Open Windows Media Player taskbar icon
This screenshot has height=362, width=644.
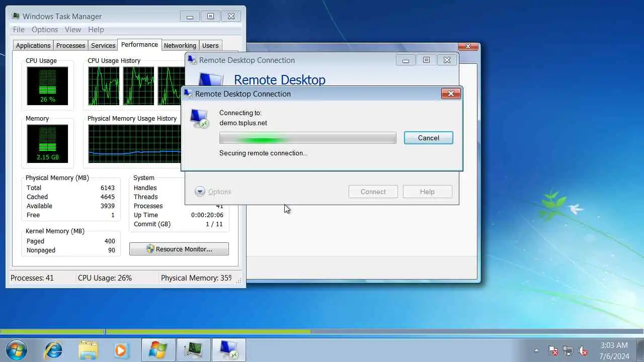pyautogui.click(x=121, y=350)
